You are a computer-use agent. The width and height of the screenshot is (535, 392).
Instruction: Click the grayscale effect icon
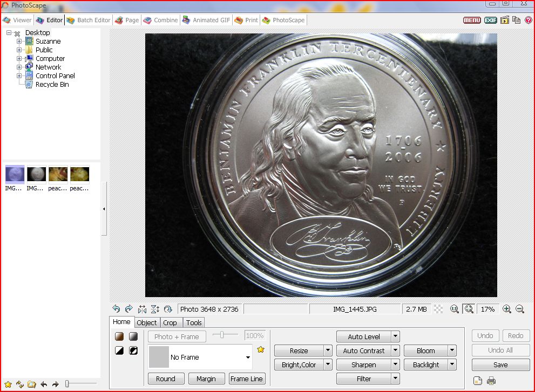133,336
